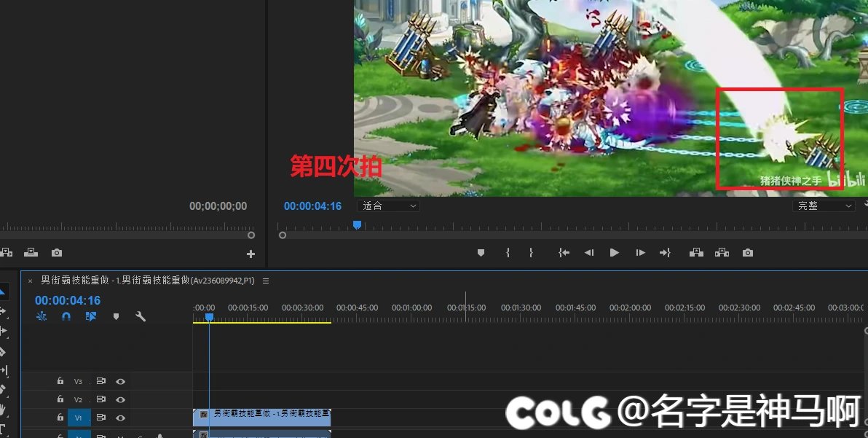Select the Track Select Forward tool
868x438 pixels.
pos(4,311)
